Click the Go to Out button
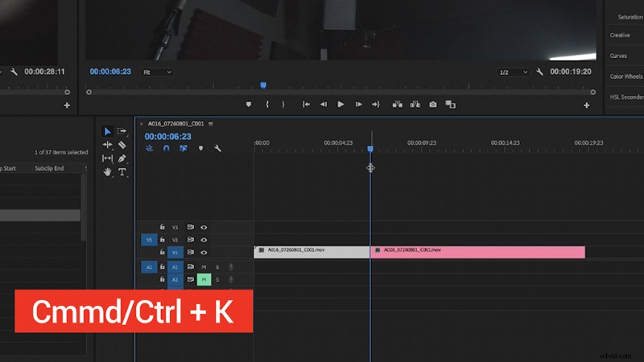Image resolution: width=644 pixels, height=362 pixels. tap(376, 105)
